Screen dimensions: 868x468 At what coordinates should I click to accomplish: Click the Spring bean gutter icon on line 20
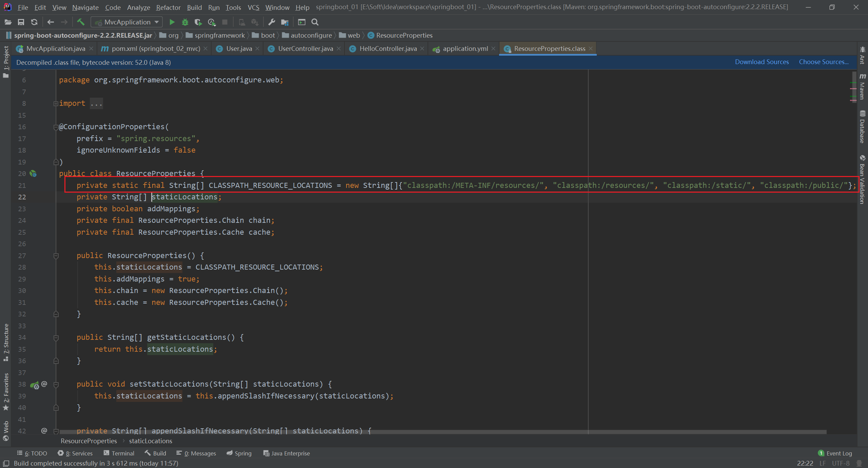pyautogui.click(x=33, y=174)
